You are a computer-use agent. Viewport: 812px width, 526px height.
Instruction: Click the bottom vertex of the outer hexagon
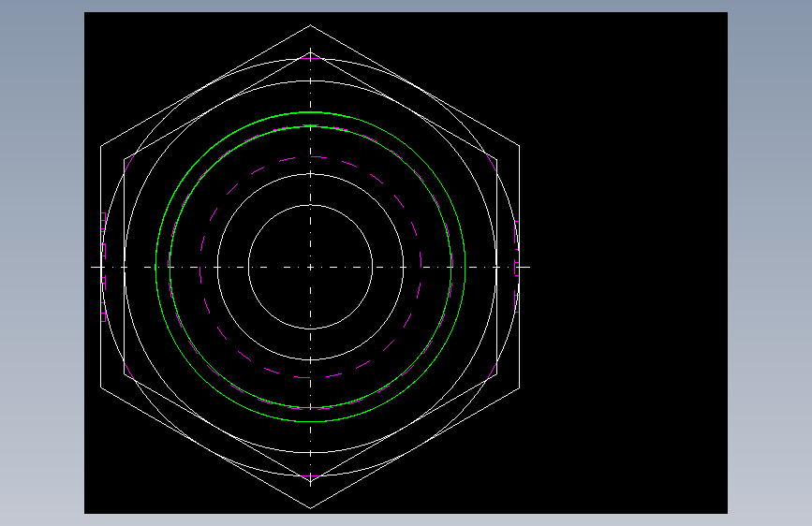point(310,508)
